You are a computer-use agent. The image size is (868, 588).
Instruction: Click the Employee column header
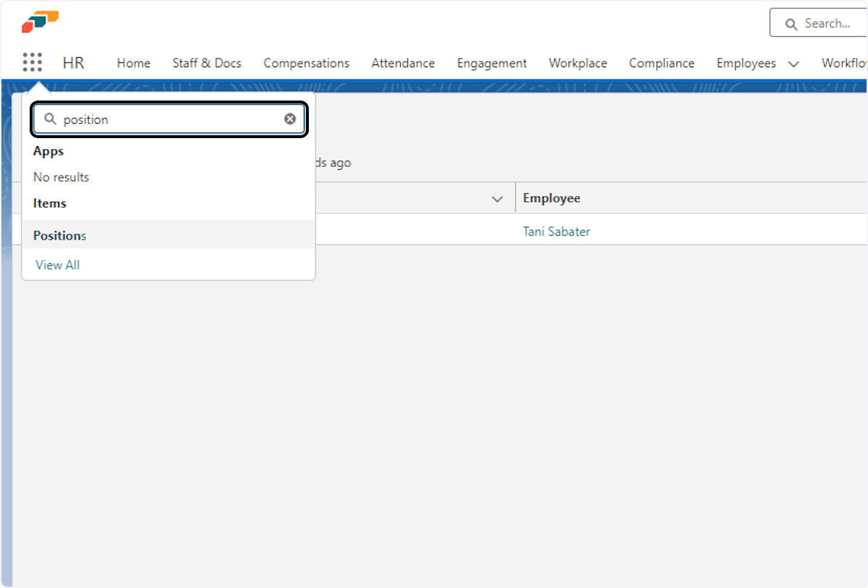pos(552,198)
